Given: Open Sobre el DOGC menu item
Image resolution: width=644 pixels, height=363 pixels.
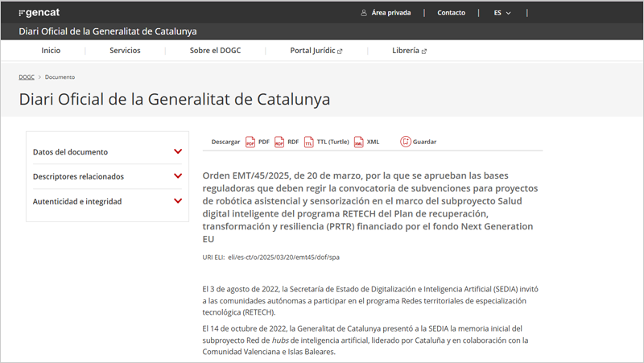Looking at the screenshot, I should tap(215, 50).
